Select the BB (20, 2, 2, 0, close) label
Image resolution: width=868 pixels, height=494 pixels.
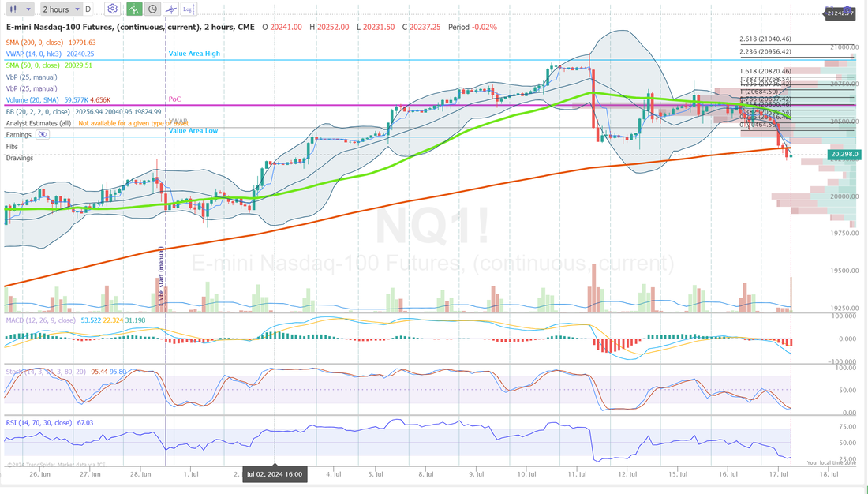coord(38,112)
